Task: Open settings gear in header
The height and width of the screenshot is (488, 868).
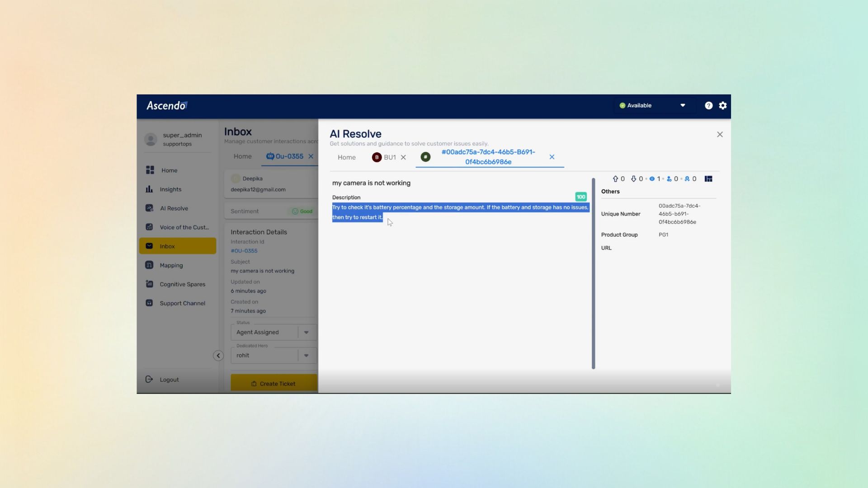Action: pyautogui.click(x=723, y=105)
